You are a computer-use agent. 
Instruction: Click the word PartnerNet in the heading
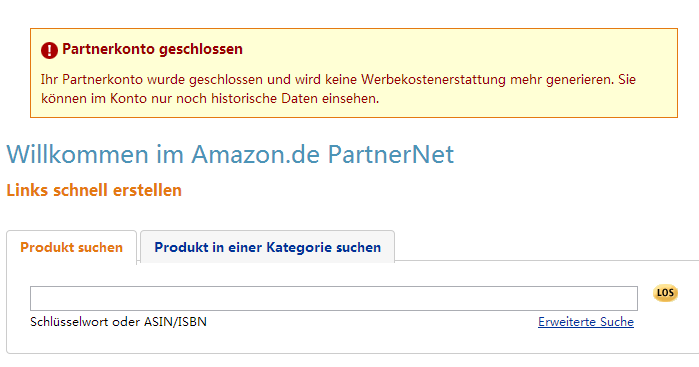coord(391,154)
